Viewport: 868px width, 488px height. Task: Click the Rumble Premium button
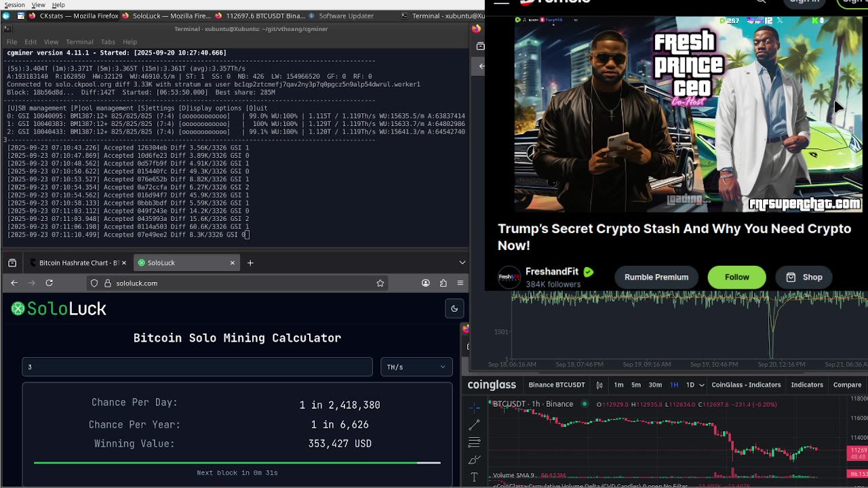click(656, 277)
